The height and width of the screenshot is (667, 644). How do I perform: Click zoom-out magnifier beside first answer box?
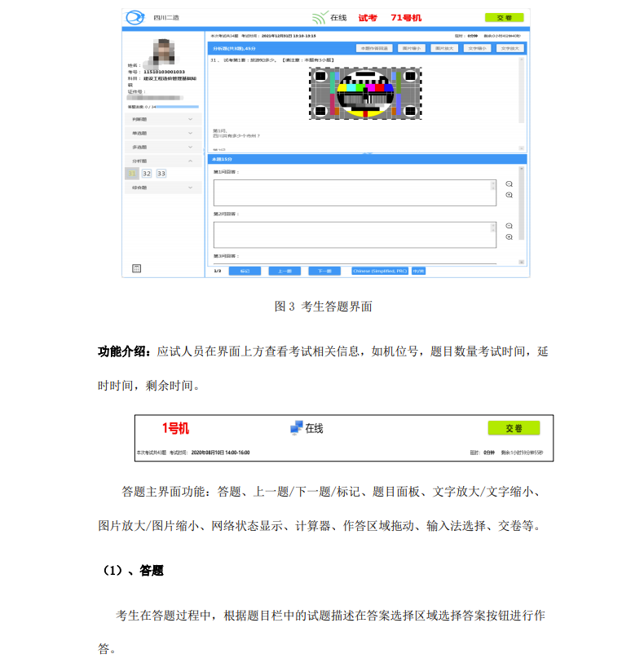[509, 184]
